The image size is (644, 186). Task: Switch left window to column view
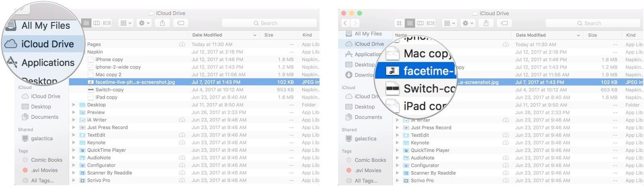click(97, 23)
